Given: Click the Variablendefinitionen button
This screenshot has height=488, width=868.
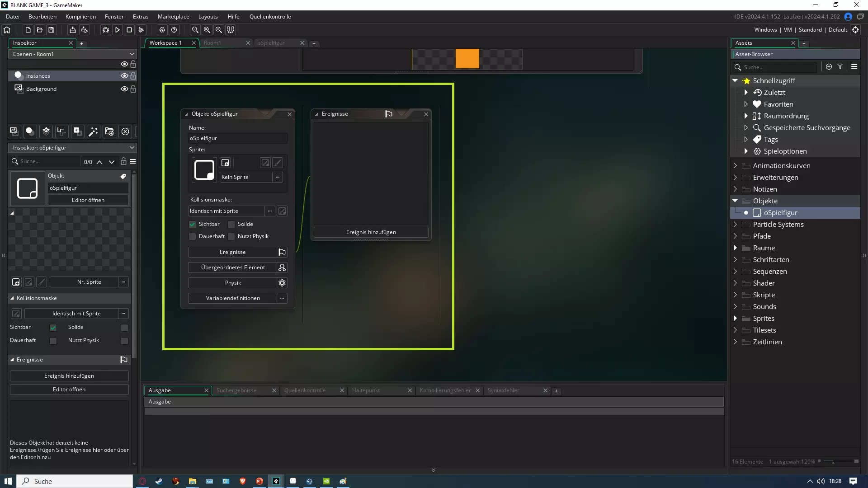Looking at the screenshot, I should [233, 298].
